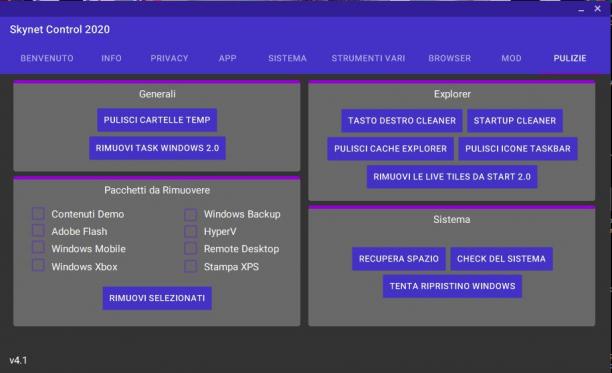
Task: Open the SISTEMA tab
Action: 287,58
